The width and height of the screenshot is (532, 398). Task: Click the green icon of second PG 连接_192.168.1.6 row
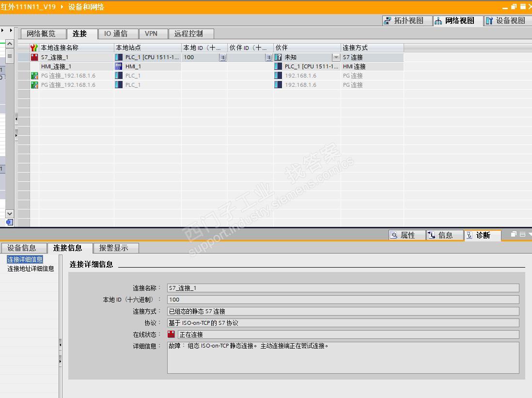pyautogui.click(x=34, y=84)
